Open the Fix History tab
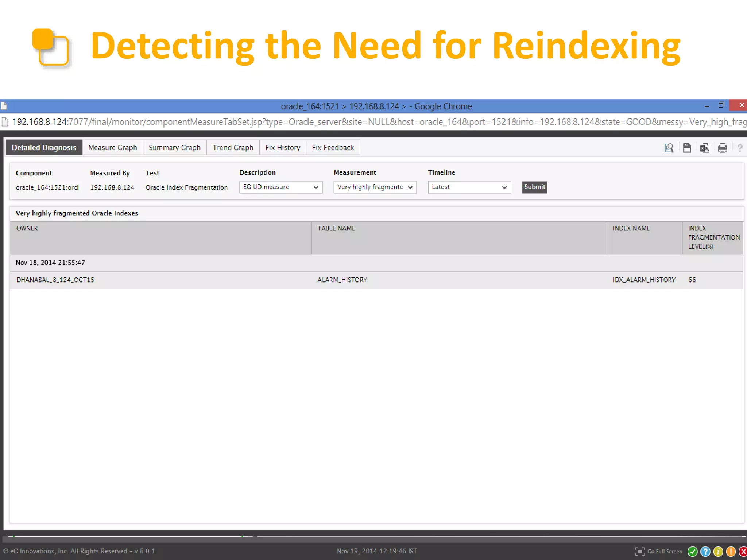747x560 pixels. (283, 148)
